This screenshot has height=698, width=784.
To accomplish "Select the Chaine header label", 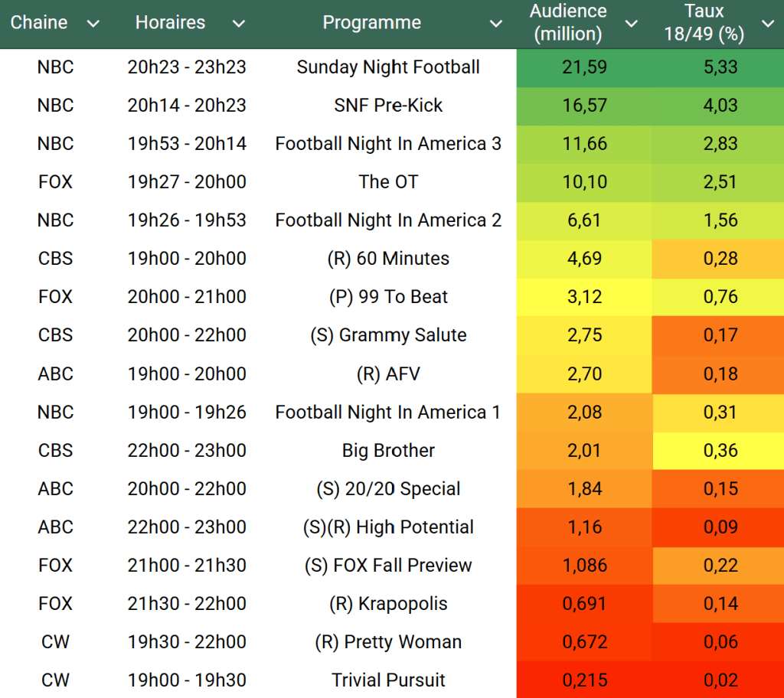I will coord(39,23).
